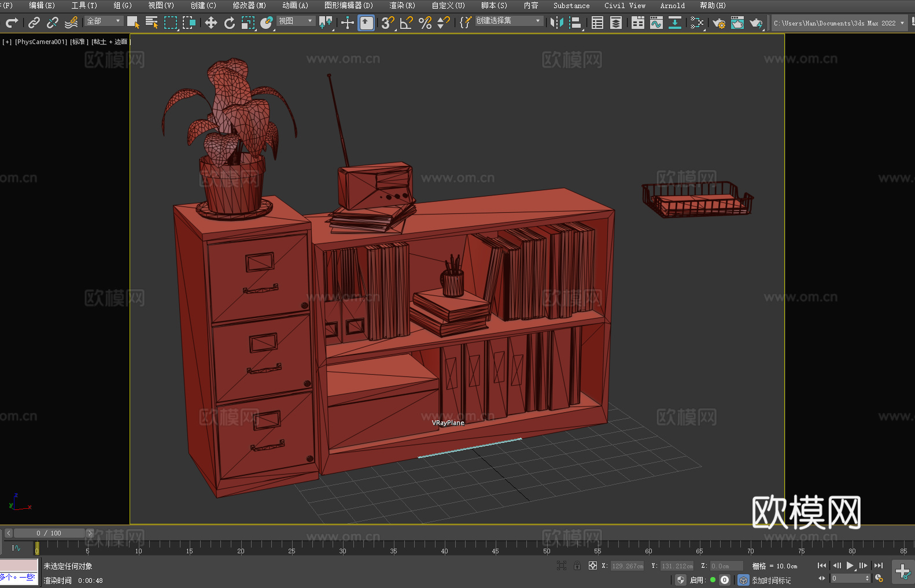Image resolution: width=915 pixels, height=588 pixels.
Task: Toggle Spinner Snap icon
Action: 444,23
